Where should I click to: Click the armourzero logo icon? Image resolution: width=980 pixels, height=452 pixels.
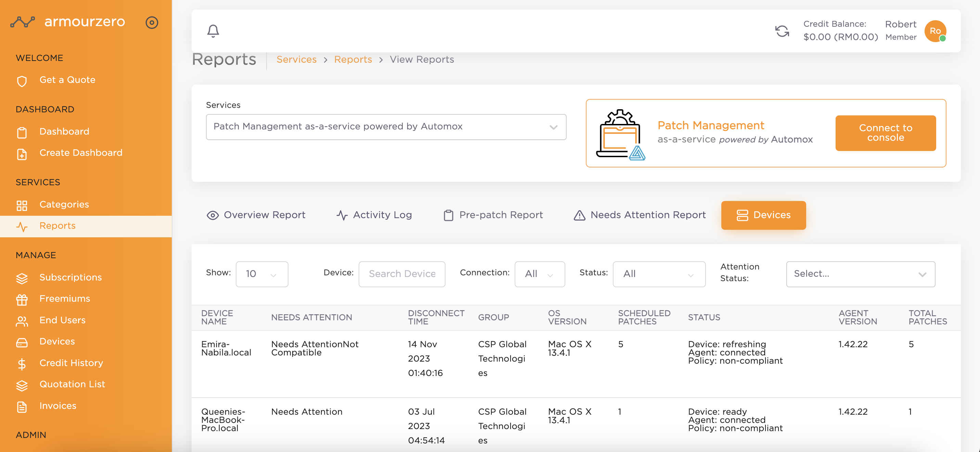coord(23,22)
